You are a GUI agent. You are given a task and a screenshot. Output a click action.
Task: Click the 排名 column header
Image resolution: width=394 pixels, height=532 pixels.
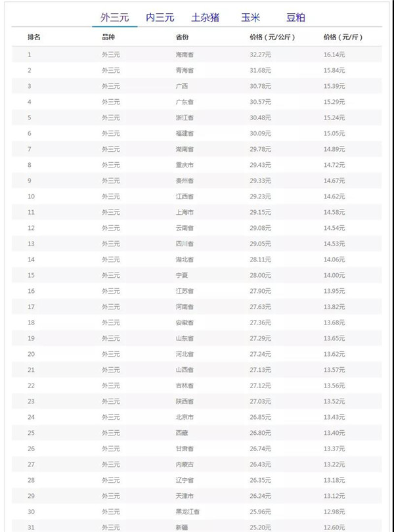[x=34, y=37]
